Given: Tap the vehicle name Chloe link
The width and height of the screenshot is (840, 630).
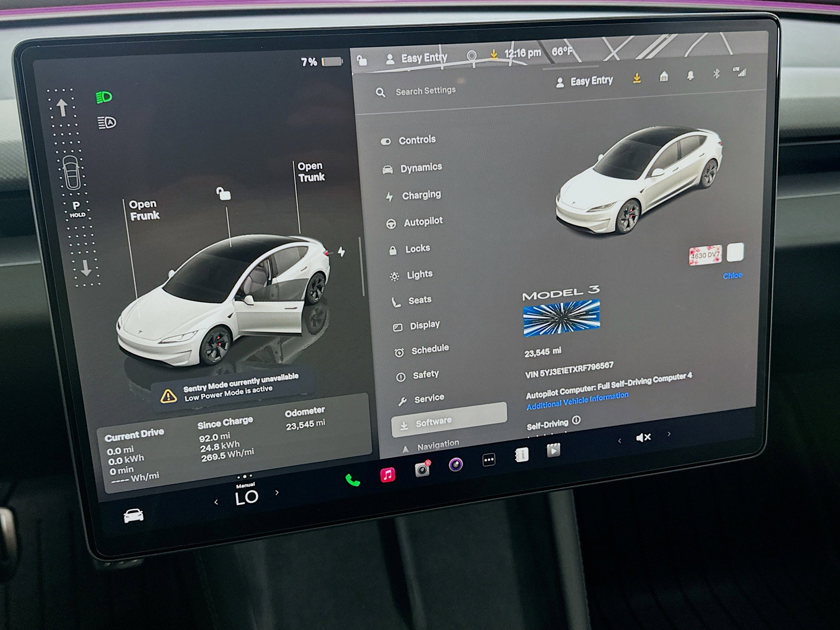Looking at the screenshot, I should pyautogui.click(x=732, y=275).
